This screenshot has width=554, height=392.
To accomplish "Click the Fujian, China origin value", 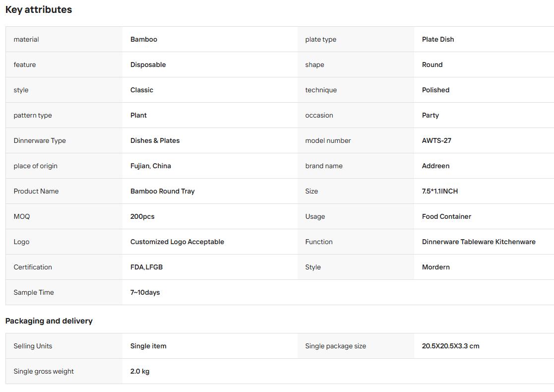I will point(150,166).
